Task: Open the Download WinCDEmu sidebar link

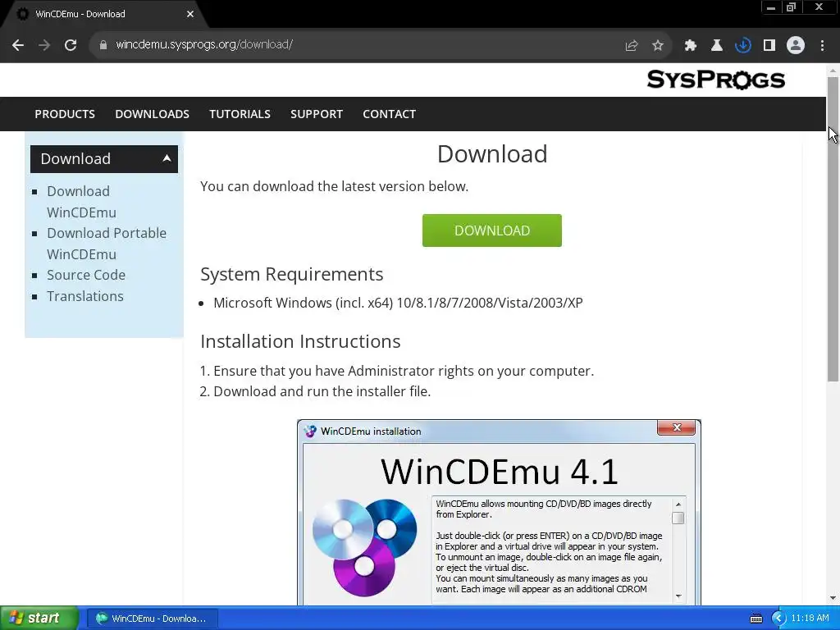Action: 81,202
